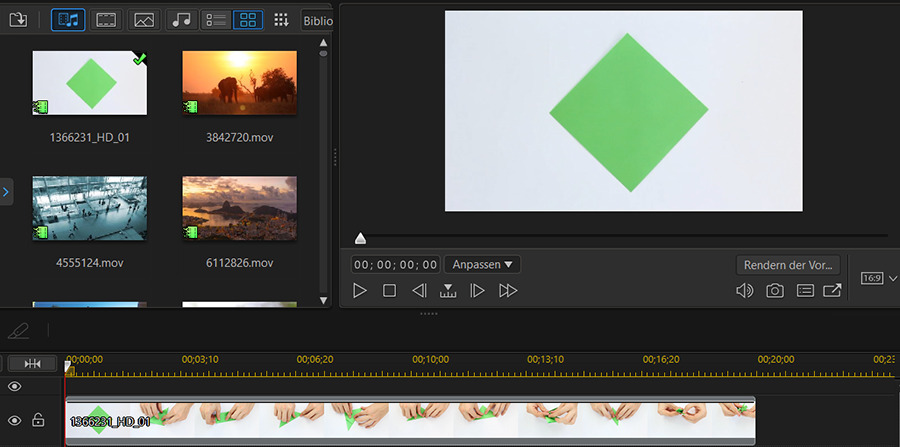Toggle visibility of the video clip track

[15, 421]
